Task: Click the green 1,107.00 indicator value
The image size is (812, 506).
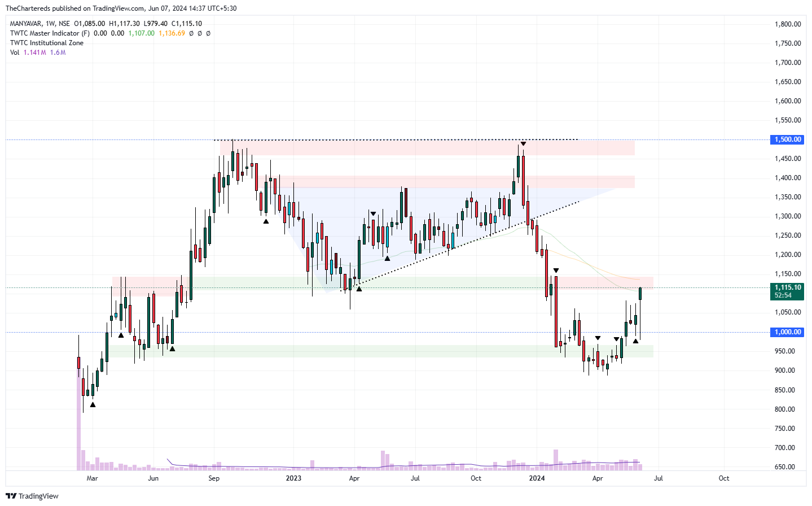Action: coord(141,33)
